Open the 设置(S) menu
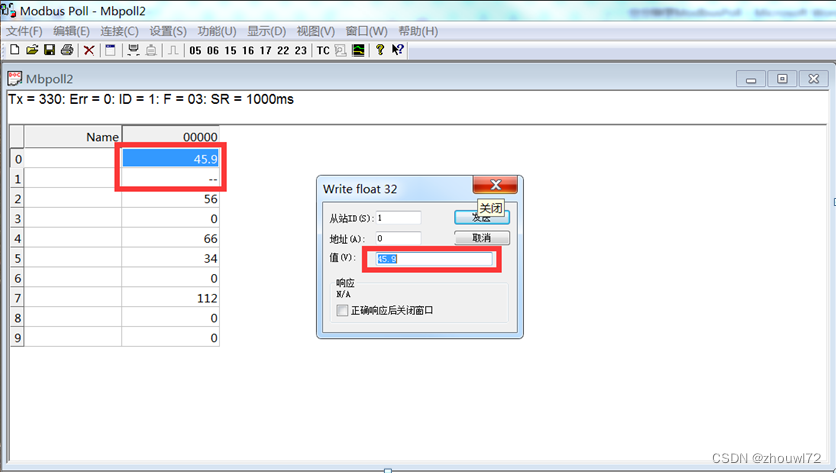The image size is (836, 473). [x=168, y=31]
